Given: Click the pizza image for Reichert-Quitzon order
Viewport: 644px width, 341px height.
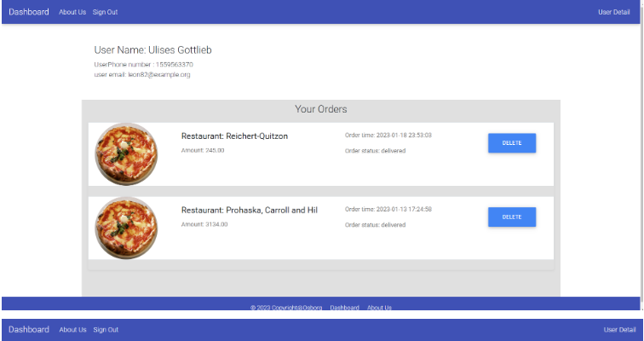Looking at the screenshot, I should (126, 154).
